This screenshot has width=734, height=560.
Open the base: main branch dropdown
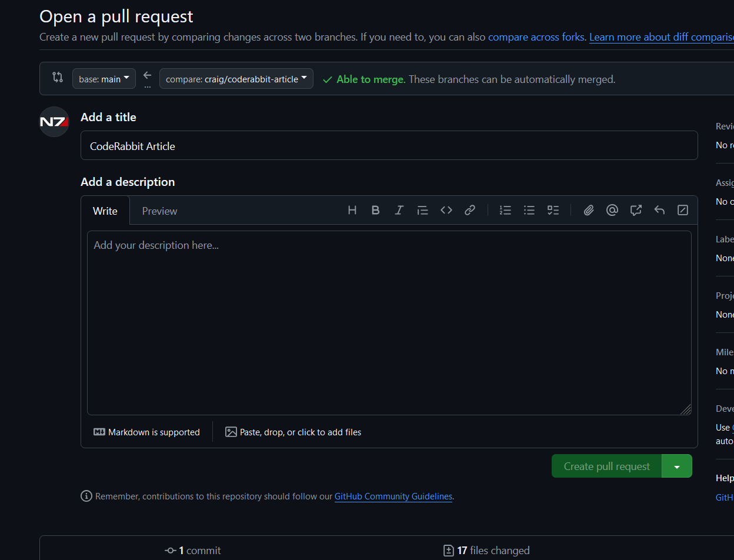click(104, 79)
